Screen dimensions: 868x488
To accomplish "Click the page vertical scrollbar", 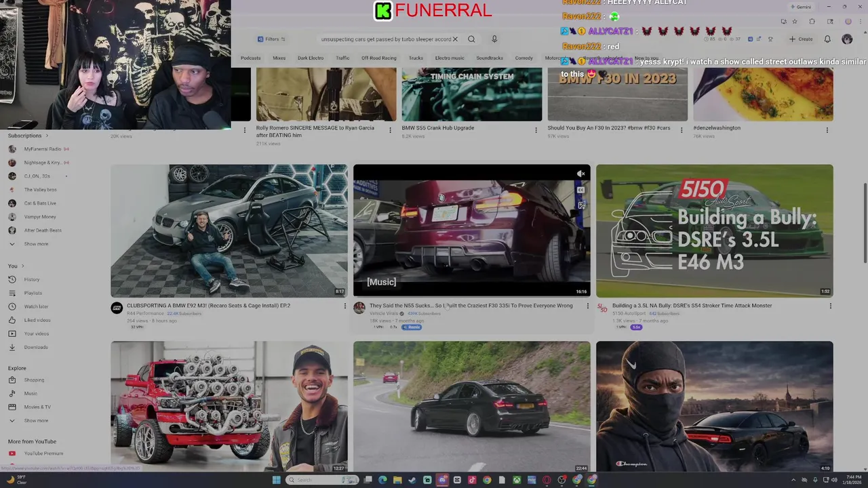I will (x=865, y=224).
